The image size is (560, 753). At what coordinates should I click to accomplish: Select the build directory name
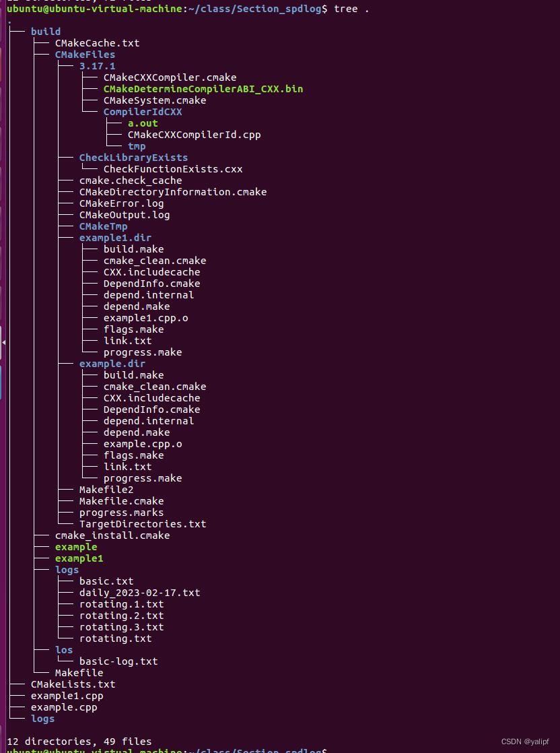pyautogui.click(x=45, y=31)
